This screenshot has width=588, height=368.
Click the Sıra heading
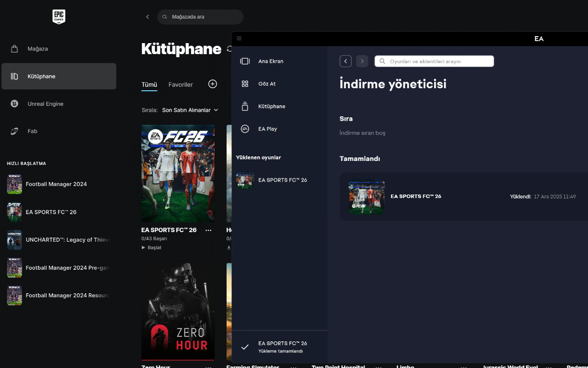pos(346,118)
